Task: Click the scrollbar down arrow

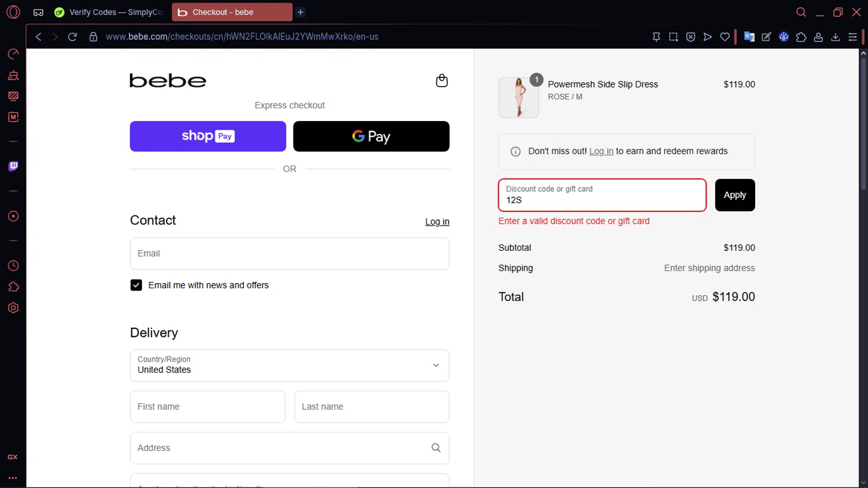Action: [x=863, y=483]
